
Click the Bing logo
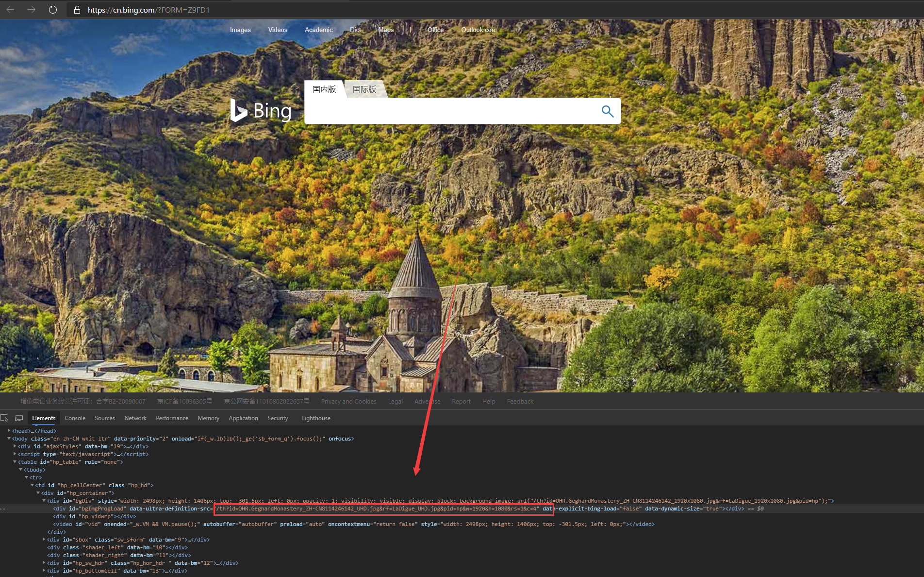(x=261, y=111)
